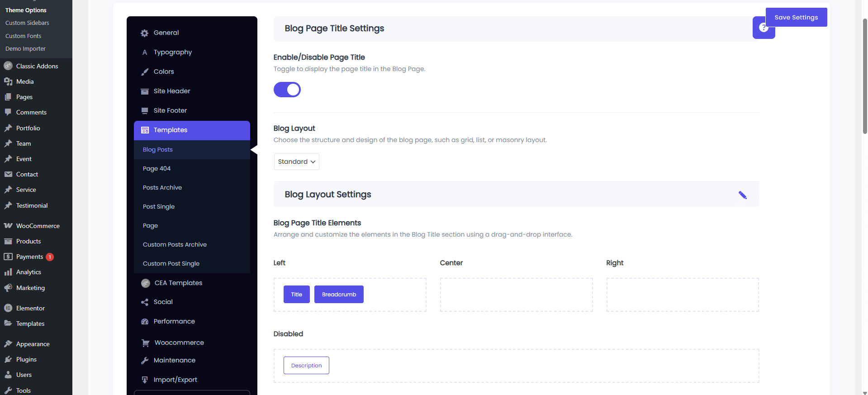Viewport: 868px width, 395px height.
Task: Click the Save Settings button
Action: click(796, 18)
